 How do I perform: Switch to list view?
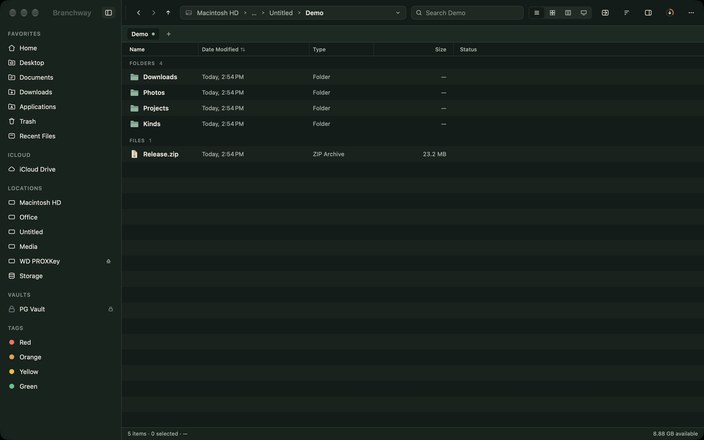pos(537,13)
